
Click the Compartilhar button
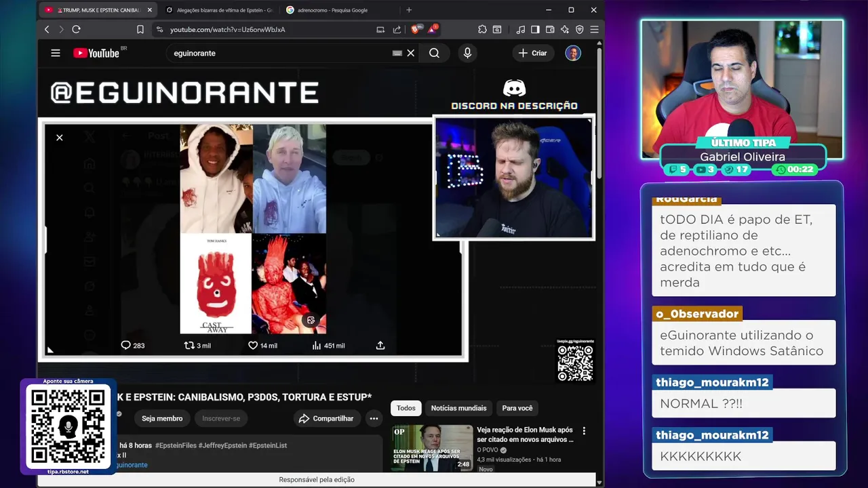point(326,418)
